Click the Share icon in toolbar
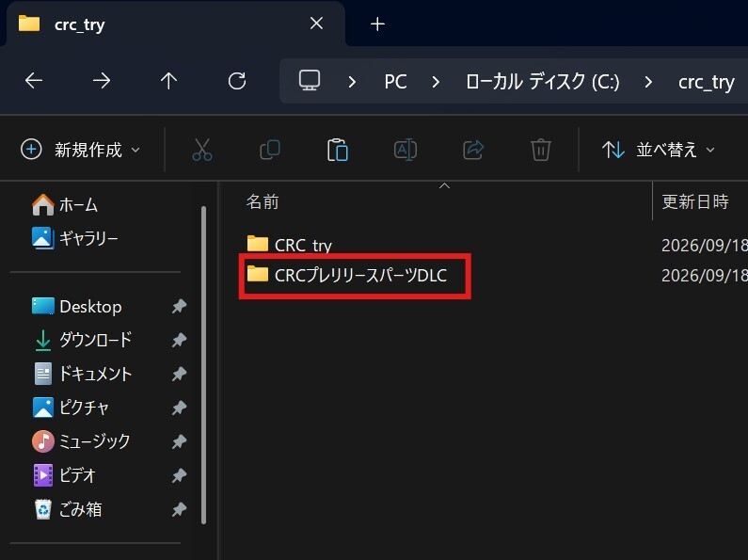 473,150
